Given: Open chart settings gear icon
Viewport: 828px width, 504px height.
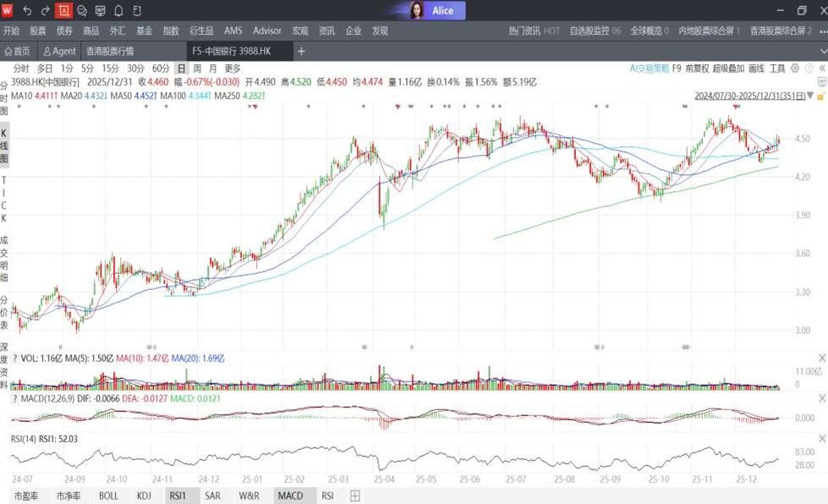Looking at the screenshot, I should point(795,68).
